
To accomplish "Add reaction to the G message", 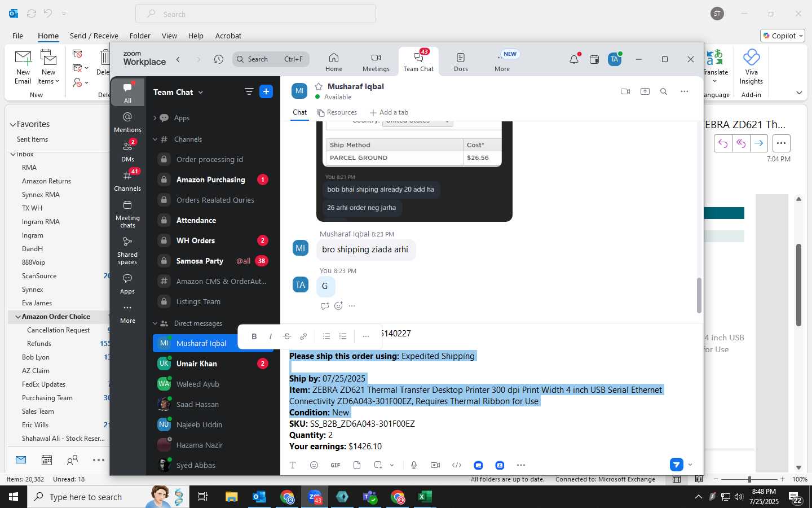I will [x=338, y=306].
